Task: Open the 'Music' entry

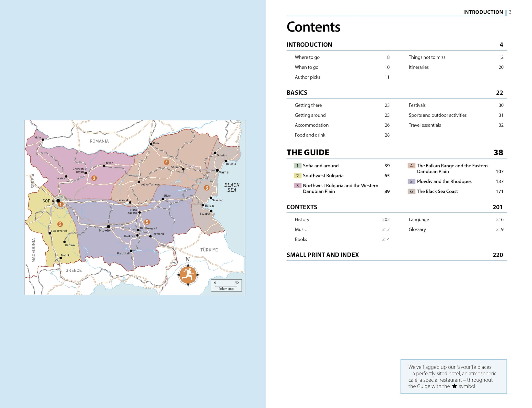Action: 301,229
